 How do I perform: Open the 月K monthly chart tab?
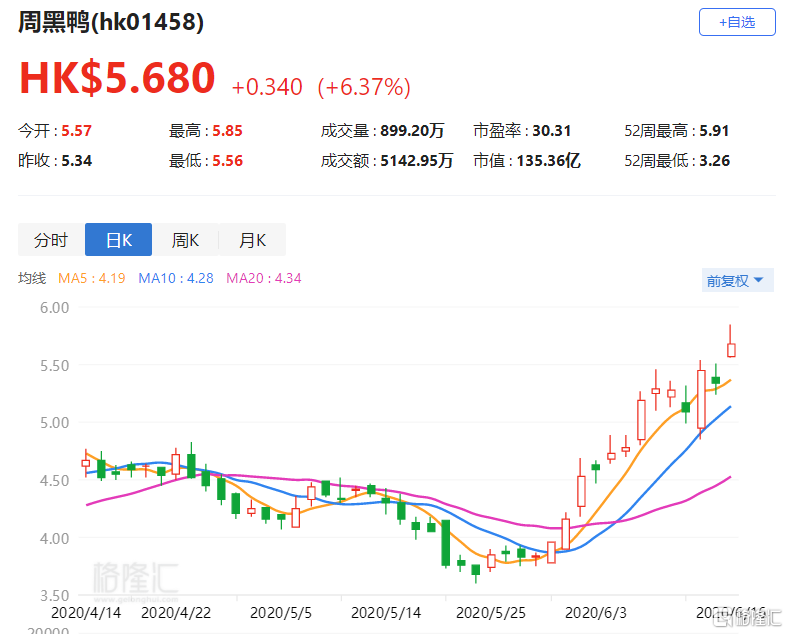[252, 240]
